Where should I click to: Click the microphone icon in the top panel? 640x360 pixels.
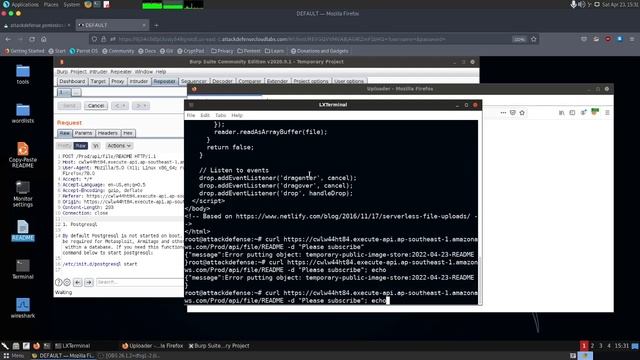tap(573, 4)
